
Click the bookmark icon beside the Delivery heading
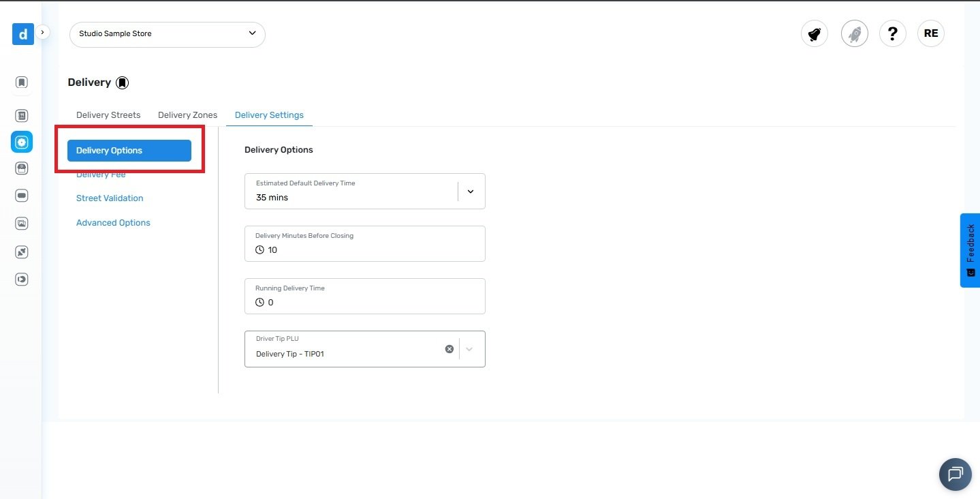tap(122, 83)
